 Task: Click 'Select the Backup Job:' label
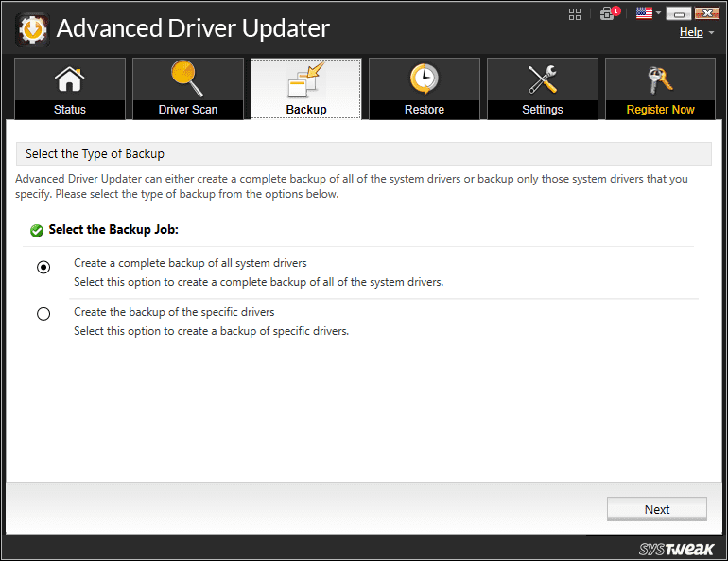113,230
